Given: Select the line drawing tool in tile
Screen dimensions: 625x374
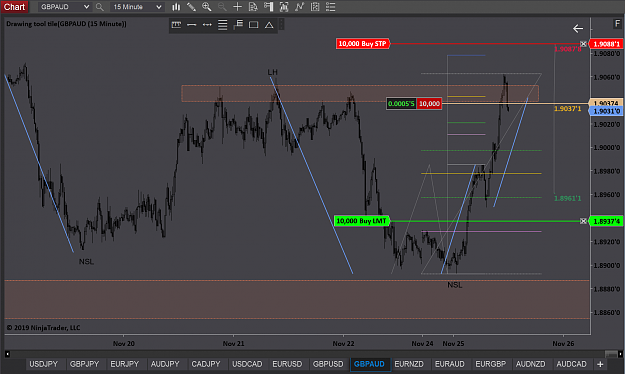Looking at the screenshot, I should point(192,25).
